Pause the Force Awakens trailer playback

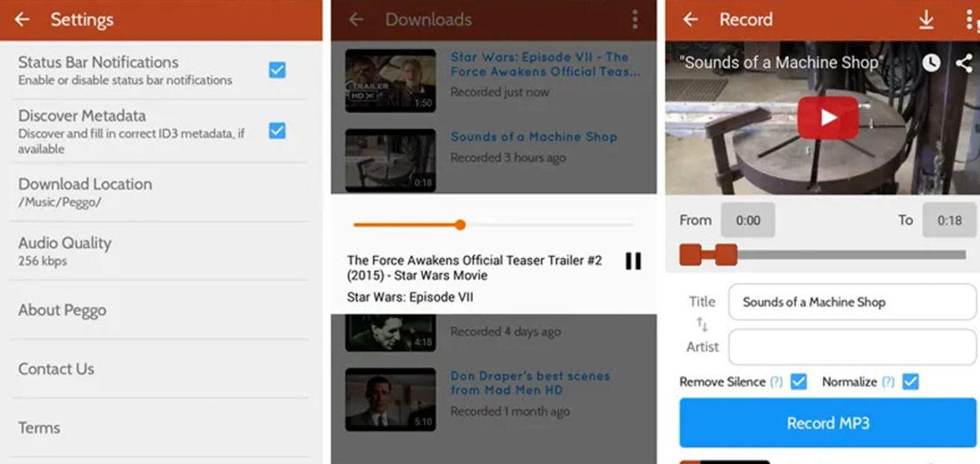click(633, 261)
